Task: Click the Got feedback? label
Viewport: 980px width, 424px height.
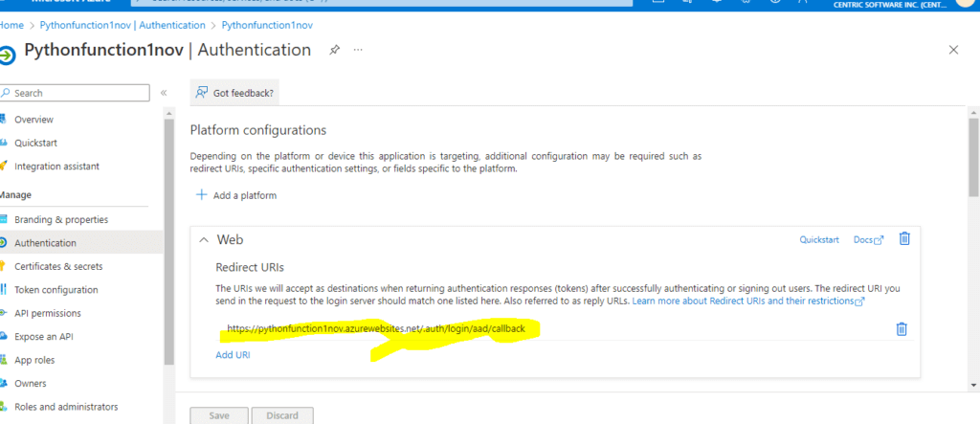Action: [x=243, y=93]
